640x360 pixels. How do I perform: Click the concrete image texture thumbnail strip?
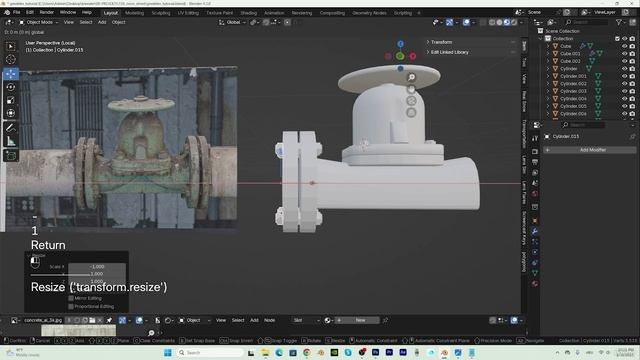(x=78, y=330)
